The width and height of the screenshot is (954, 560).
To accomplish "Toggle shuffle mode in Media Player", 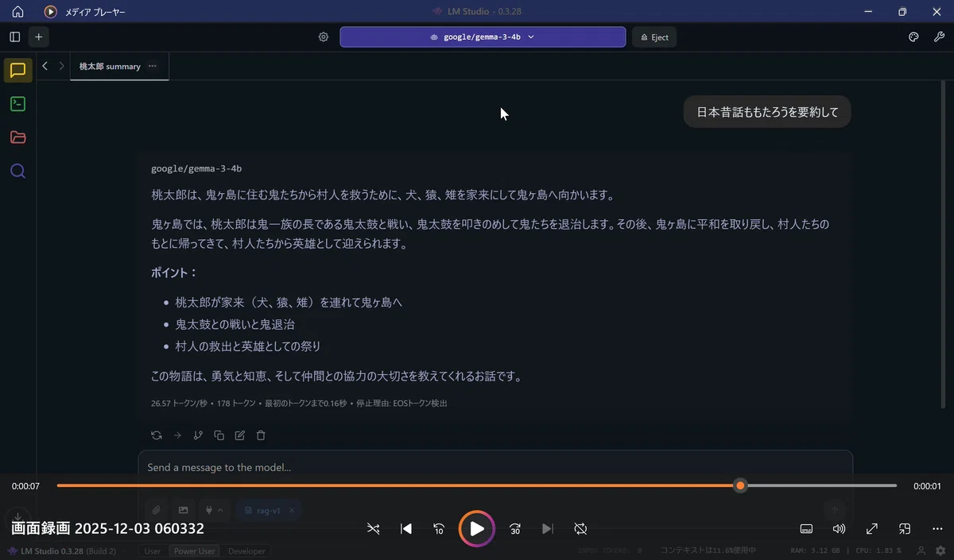I will [373, 528].
